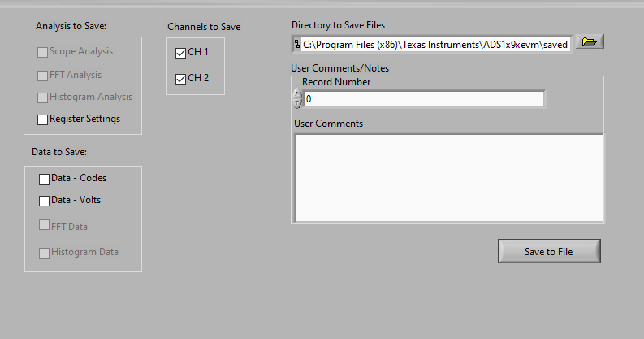Click the 'User Comments/Notes' heading

click(x=339, y=68)
